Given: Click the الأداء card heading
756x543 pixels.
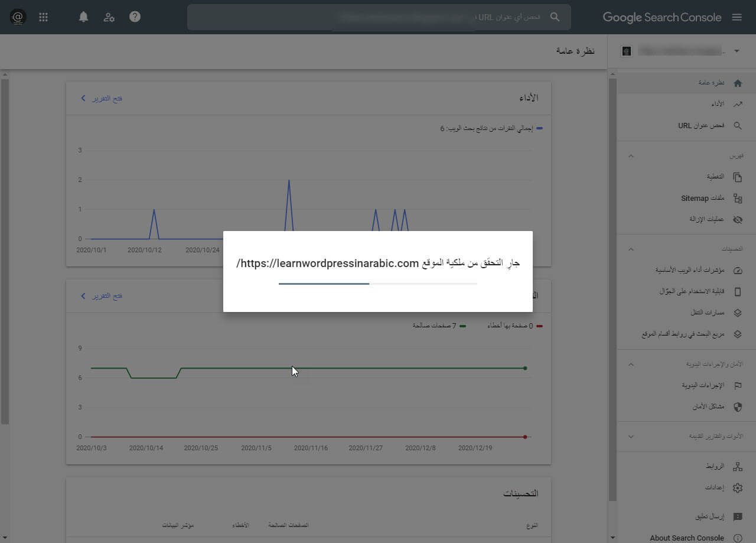Looking at the screenshot, I should (527, 98).
